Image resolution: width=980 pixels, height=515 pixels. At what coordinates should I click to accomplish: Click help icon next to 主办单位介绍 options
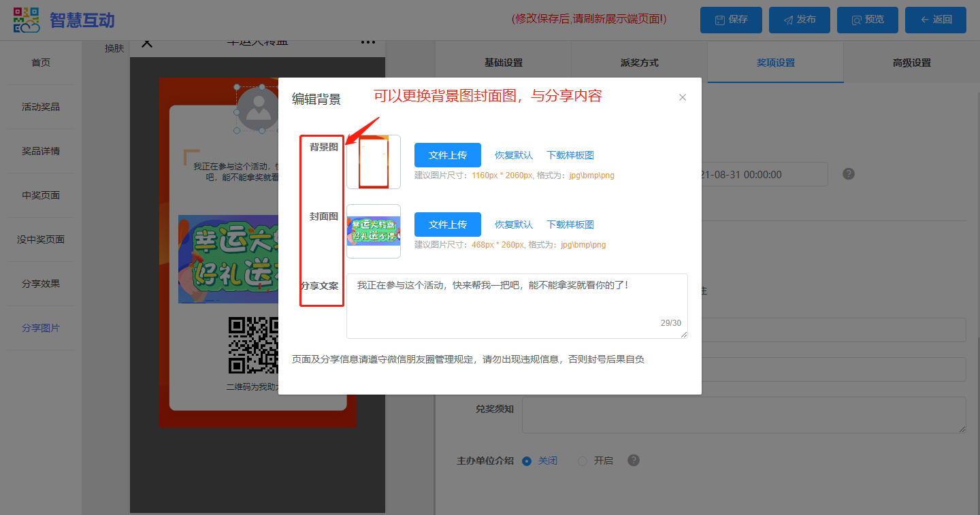tap(634, 461)
